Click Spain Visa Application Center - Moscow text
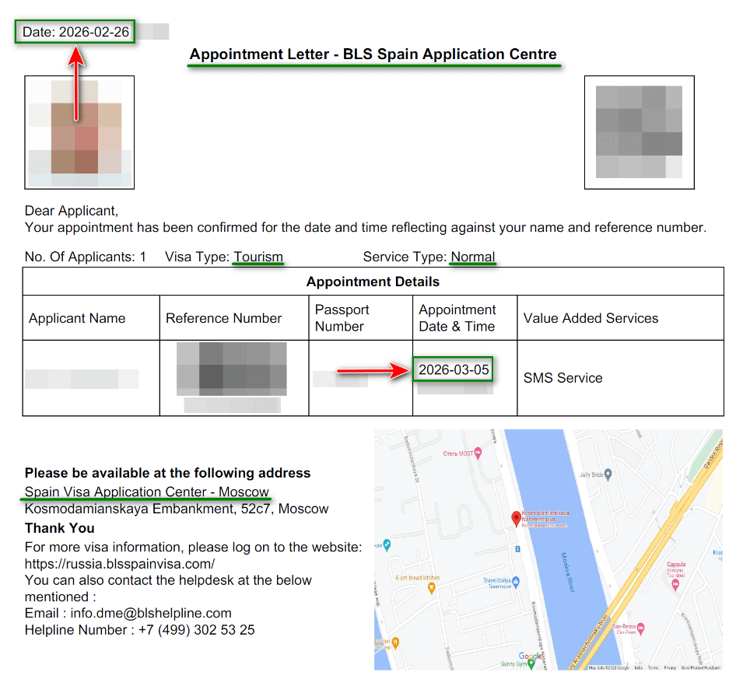Screen dimensions: 743x700 pos(147,492)
